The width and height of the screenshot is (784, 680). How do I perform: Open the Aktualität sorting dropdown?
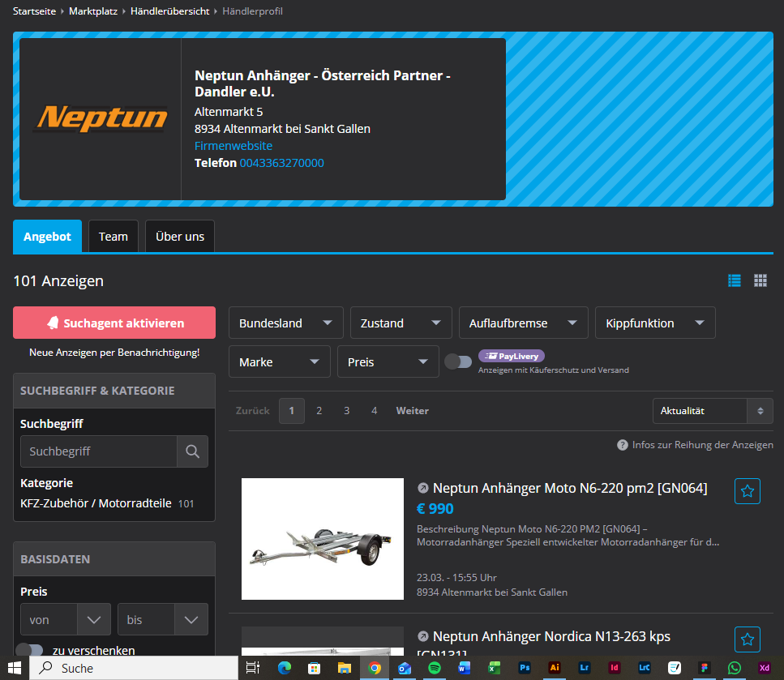click(x=712, y=411)
